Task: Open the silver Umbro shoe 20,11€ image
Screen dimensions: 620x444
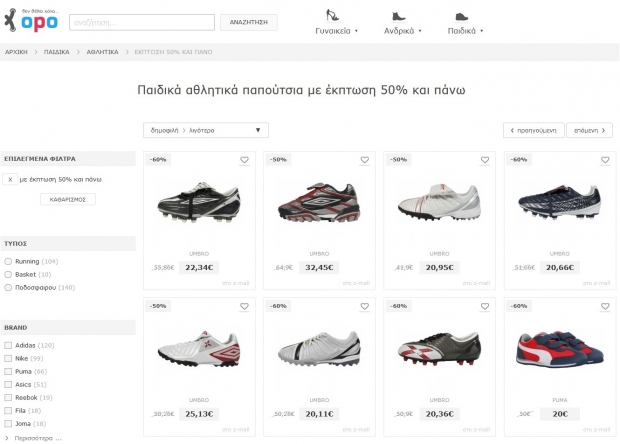Action: 319,349
